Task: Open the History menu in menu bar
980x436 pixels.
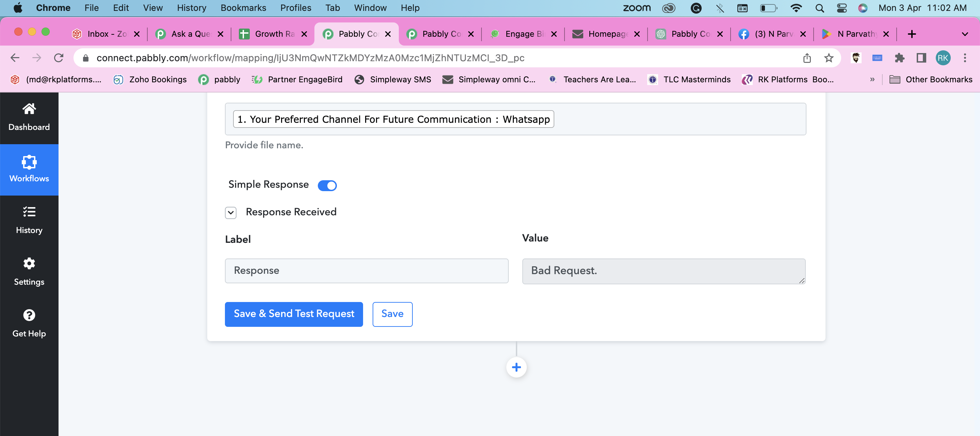Action: [x=191, y=8]
